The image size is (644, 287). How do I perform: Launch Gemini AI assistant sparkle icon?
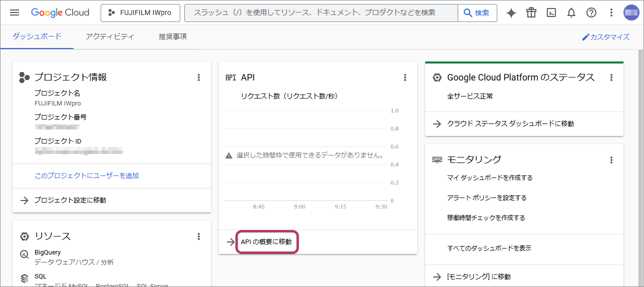511,13
